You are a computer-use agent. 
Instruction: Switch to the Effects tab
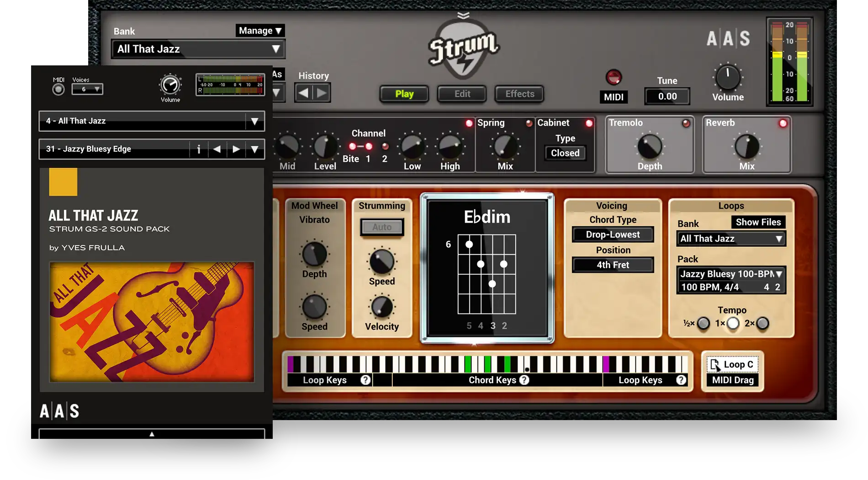pyautogui.click(x=519, y=94)
